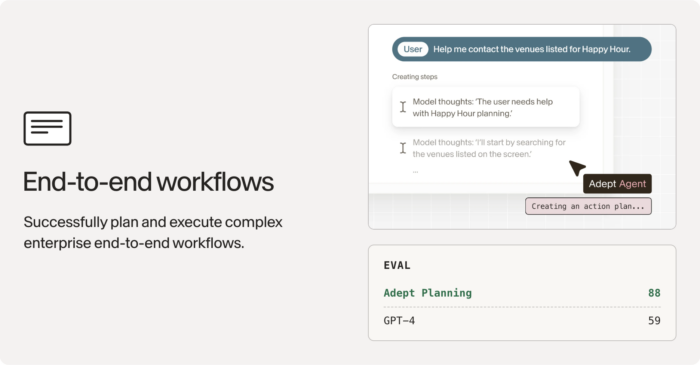Click the 'Creating an action plan...' status chip
The width and height of the screenshot is (700, 365).
tap(588, 206)
